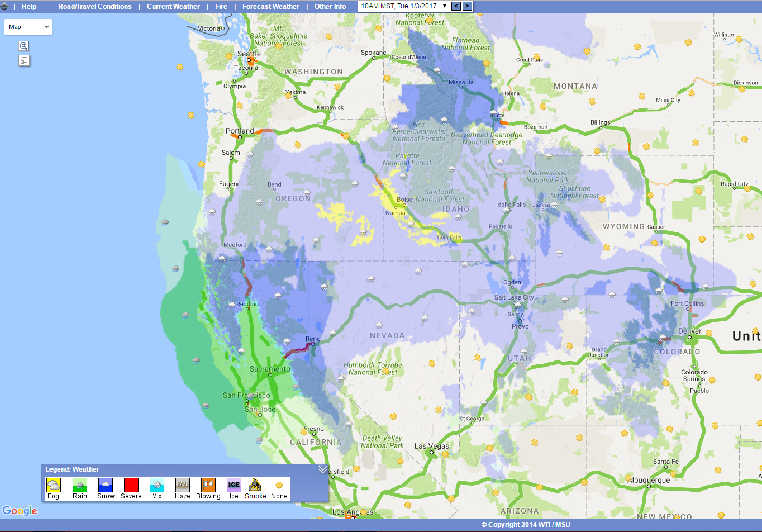This screenshot has width=762, height=532.
Task: Select the Fog icon in the legend
Action: click(x=53, y=486)
